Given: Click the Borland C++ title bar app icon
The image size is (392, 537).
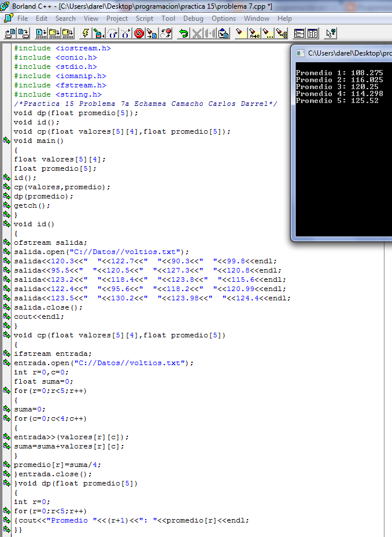Looking at the screenshot, I should [5, 6].
